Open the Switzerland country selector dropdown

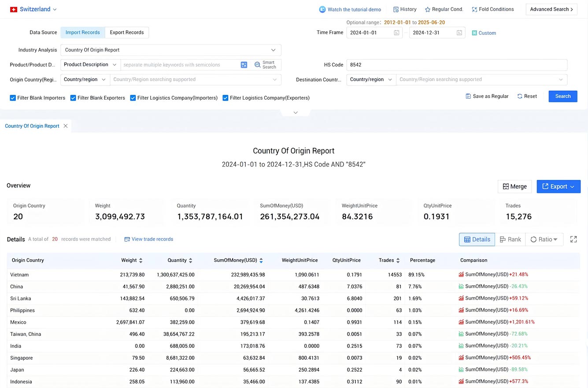click(37, 9)
